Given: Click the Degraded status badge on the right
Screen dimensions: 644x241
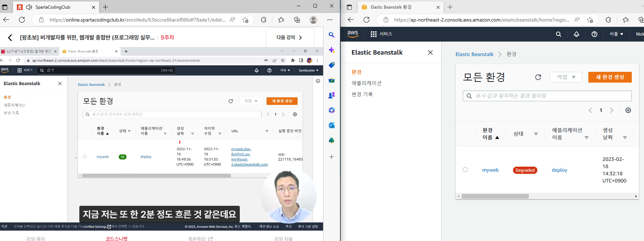Looking at the screenshot, I should point(525,170).
